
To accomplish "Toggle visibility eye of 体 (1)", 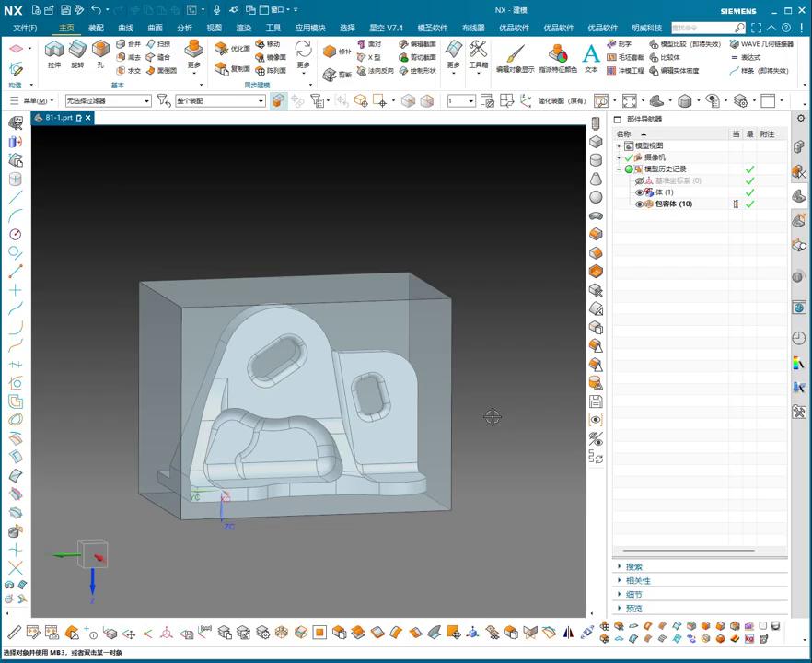I will 640,192.
